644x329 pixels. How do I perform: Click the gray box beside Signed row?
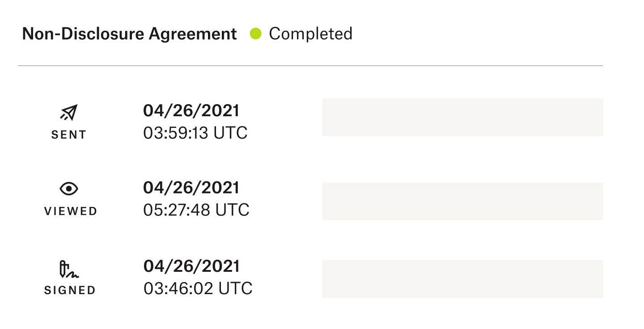(462, 279)
